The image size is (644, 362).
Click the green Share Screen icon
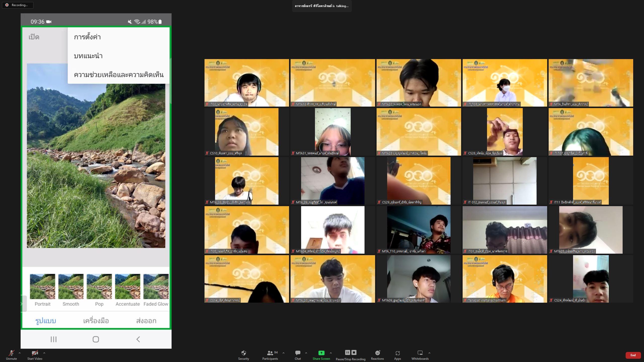(x=321, y=353)
